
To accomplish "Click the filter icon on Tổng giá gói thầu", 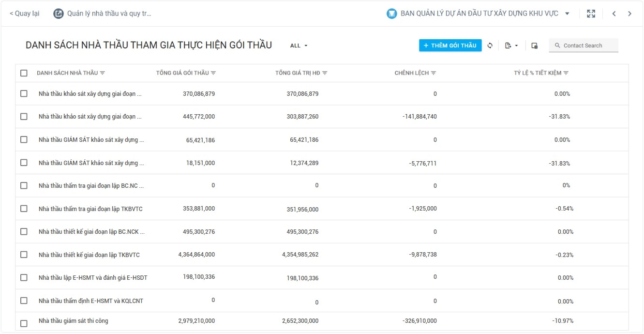I will [x=213, y=73].
